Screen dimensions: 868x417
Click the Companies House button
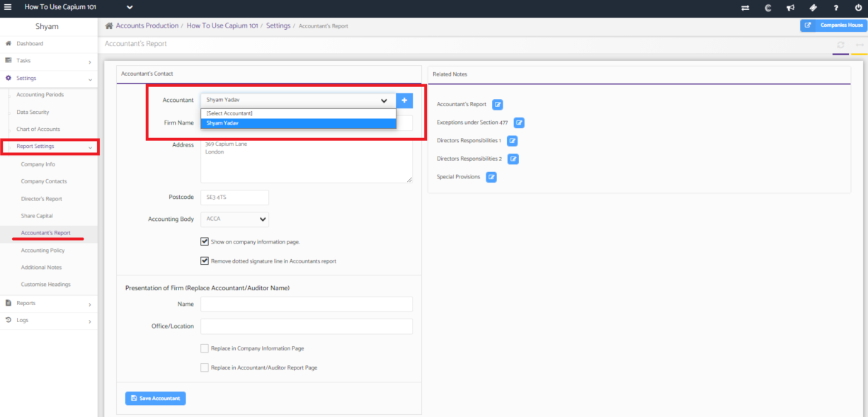[833, 25]
